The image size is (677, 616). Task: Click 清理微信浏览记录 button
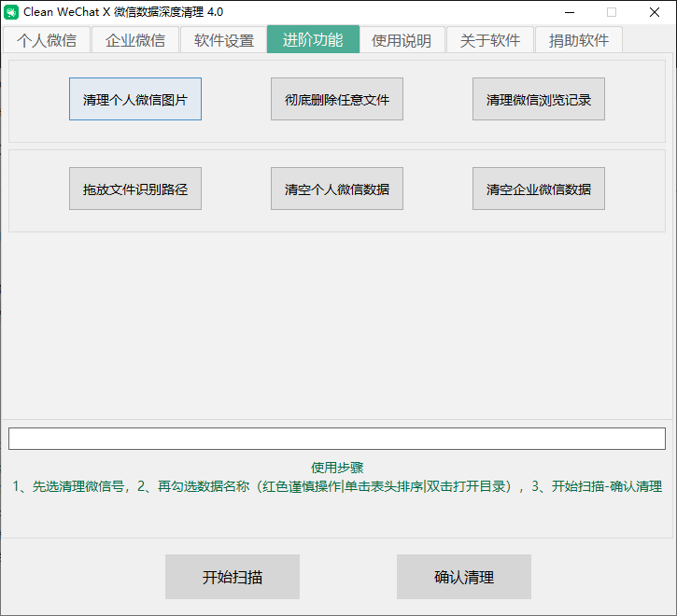(539, 99)
